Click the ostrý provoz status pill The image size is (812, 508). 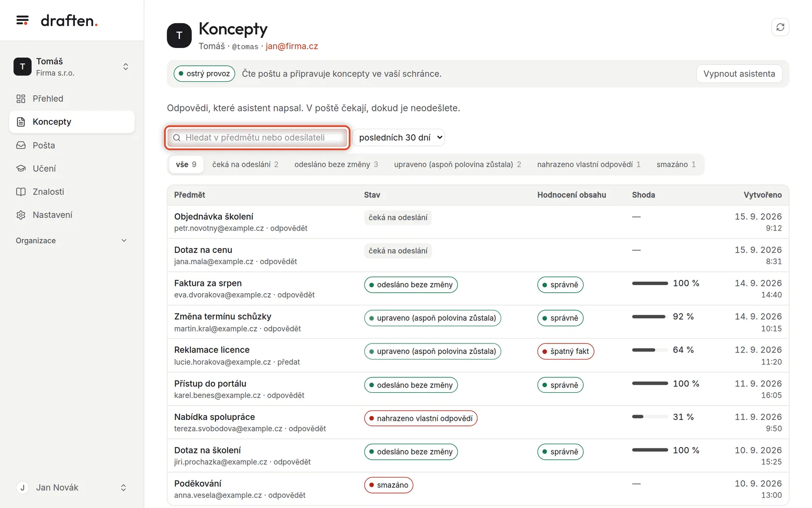(x=204, y=74)
